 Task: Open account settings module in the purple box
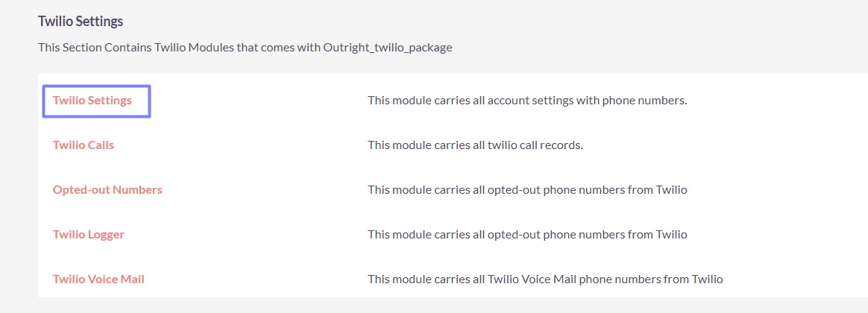click(x=92, y=101)
